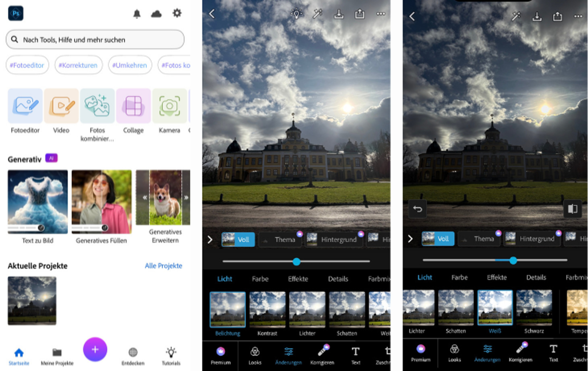This screenshot has width=588, height=371.
Task: Open Meine Projekte in bottom navigation
Action: pyautogui.click(x=57, y=357)
